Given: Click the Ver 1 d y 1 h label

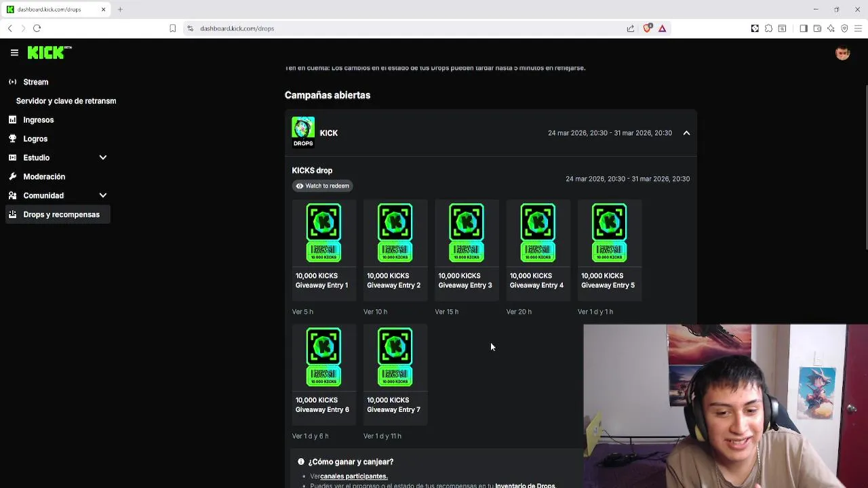Looking at the screenshot, I should point(595,312).
